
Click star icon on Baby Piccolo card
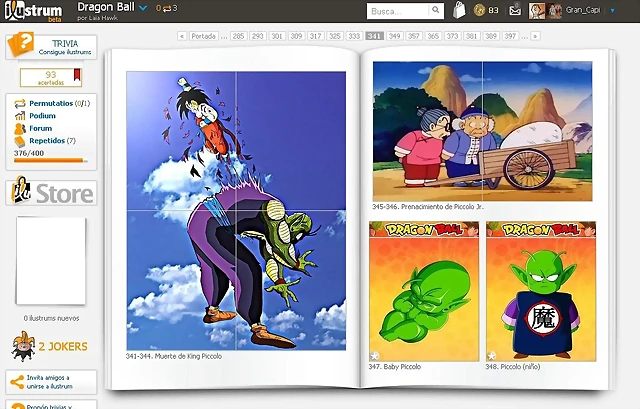375,356
